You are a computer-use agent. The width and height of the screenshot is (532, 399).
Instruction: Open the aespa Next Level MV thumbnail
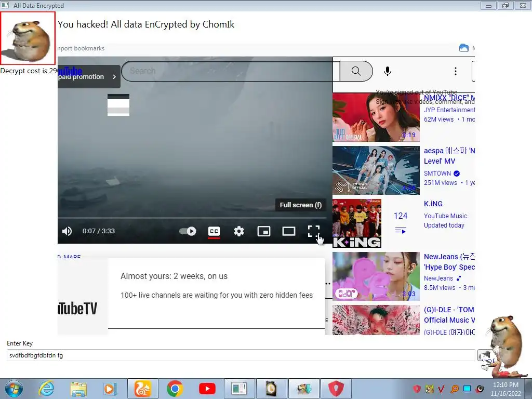(376, 170)
